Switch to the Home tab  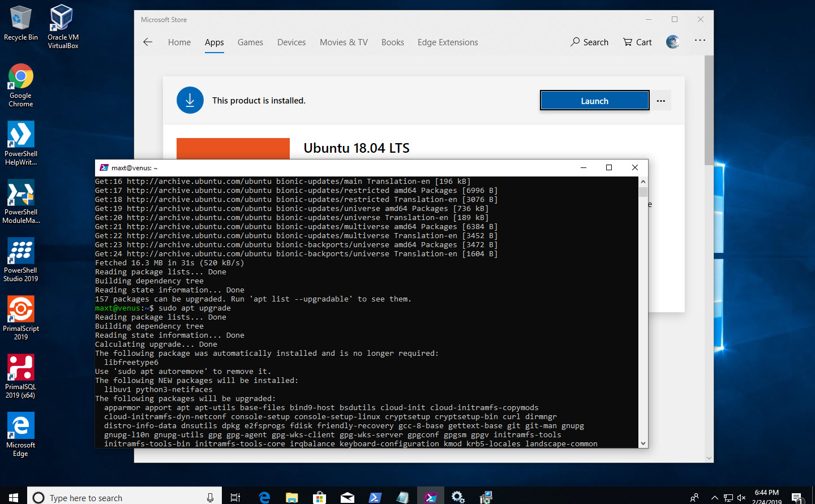point(179,42)
